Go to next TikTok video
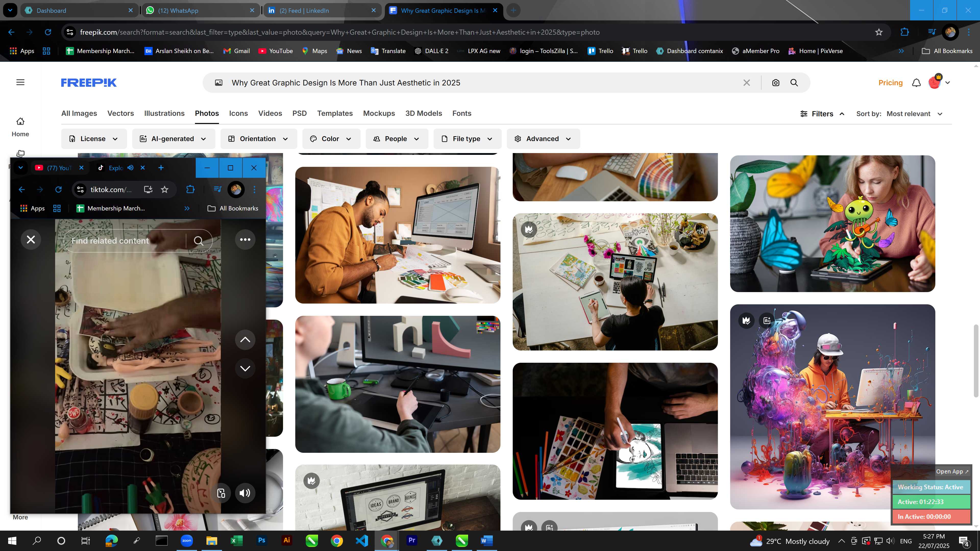Image resolution: width=980 pixels, height=551 pixels. [245, 368]
